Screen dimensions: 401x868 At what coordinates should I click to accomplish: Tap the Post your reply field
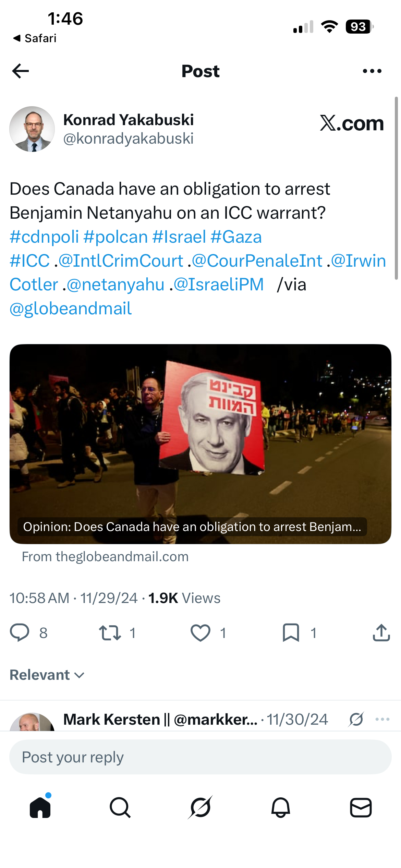(x=200, y=757)
